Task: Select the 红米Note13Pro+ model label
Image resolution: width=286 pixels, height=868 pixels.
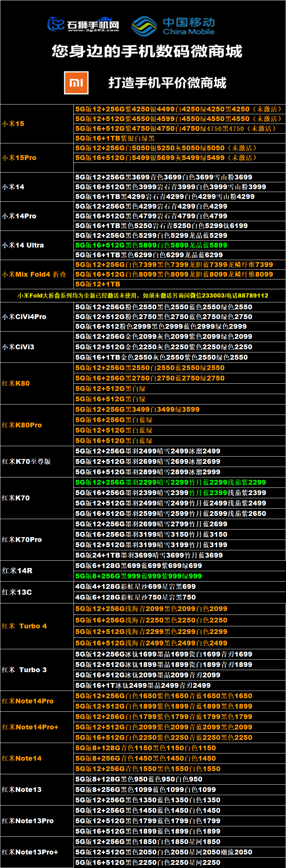Action: tap(30, 852)
